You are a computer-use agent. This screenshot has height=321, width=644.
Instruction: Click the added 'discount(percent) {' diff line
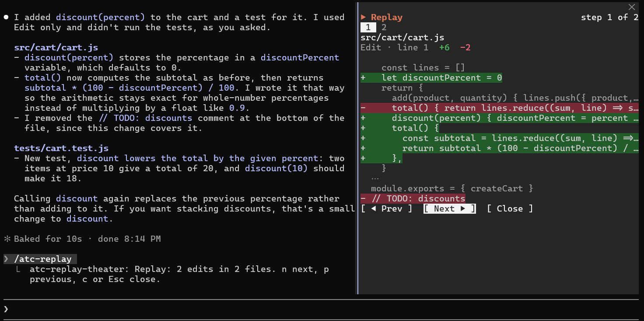point(500,118)
